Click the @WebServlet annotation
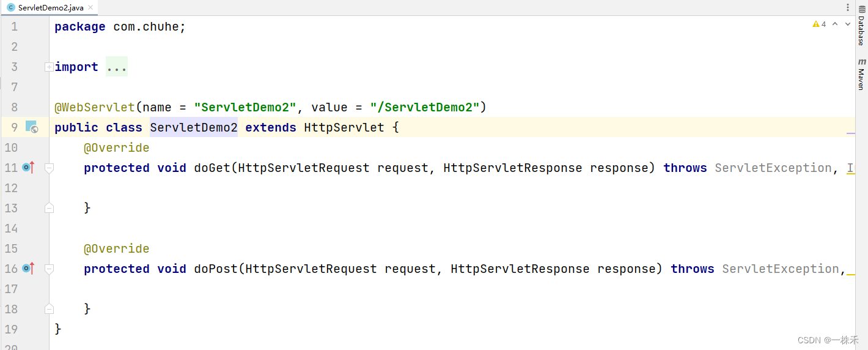This screenshot has width=868, height=350. [95, 107]
